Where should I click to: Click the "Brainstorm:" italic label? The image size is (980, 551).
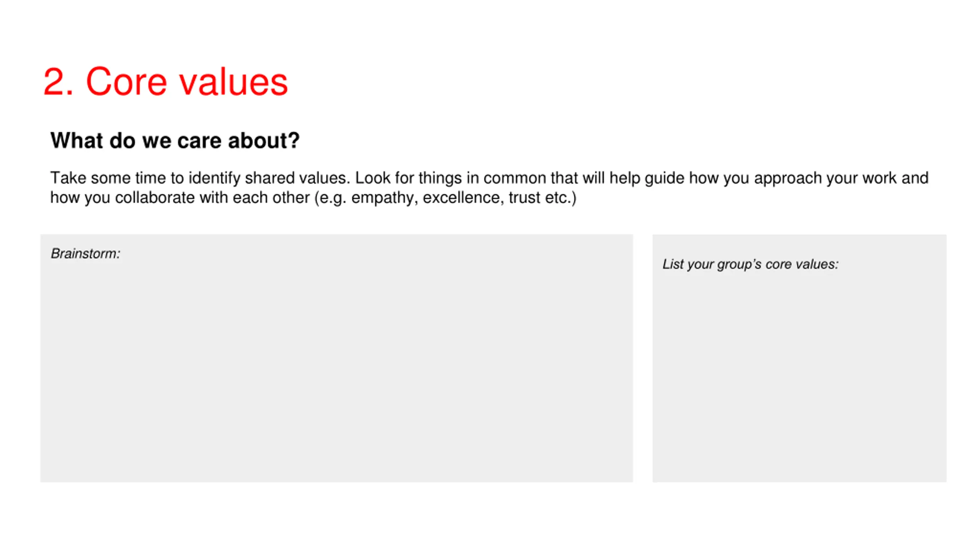[x=85, y=254]
